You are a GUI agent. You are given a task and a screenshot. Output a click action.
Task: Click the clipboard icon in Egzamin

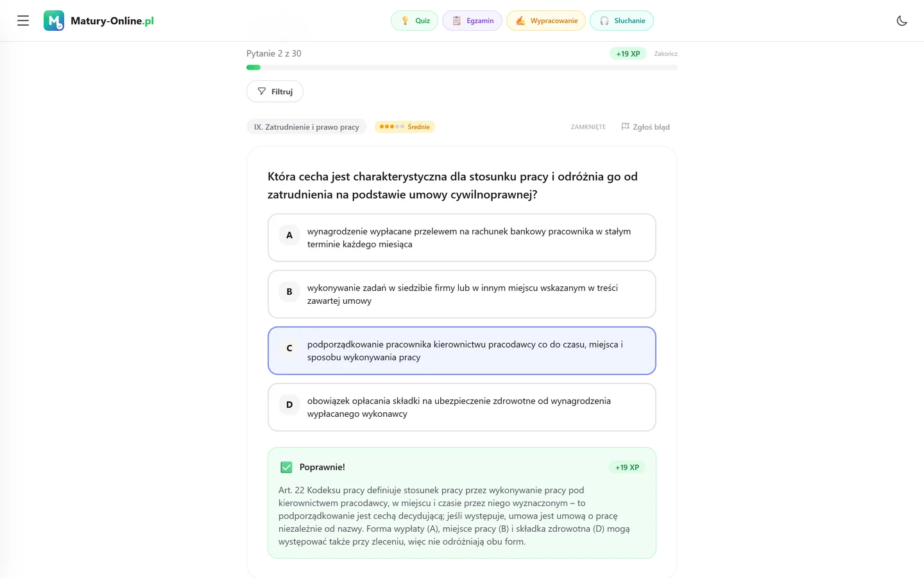coord(457,21)
